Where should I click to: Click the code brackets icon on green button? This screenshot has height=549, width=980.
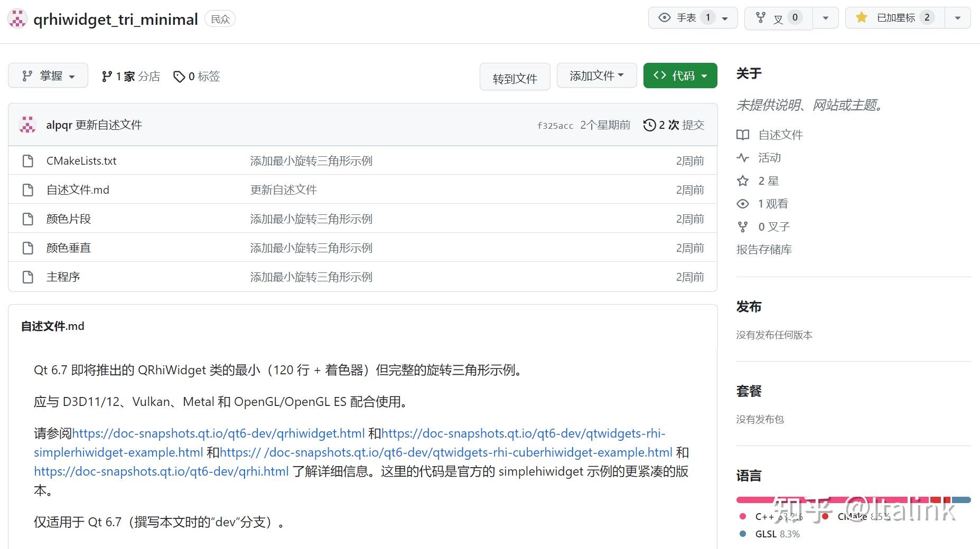point(660,75)
